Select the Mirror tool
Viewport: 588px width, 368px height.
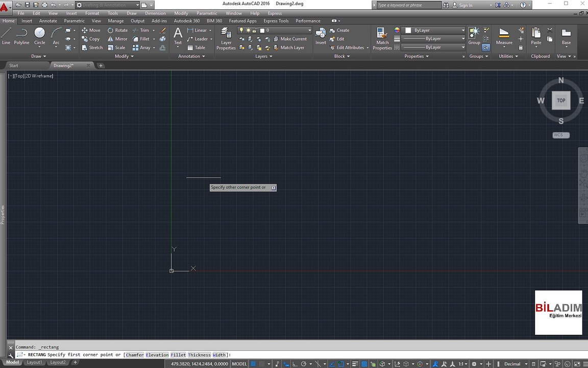coord(118,39)
